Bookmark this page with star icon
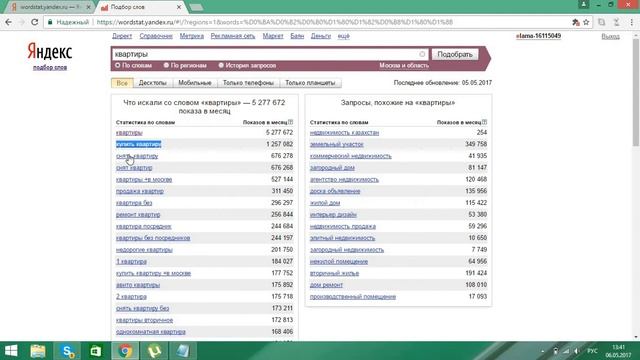This screenshot has height=360, width=640. [x=586, y=22]
